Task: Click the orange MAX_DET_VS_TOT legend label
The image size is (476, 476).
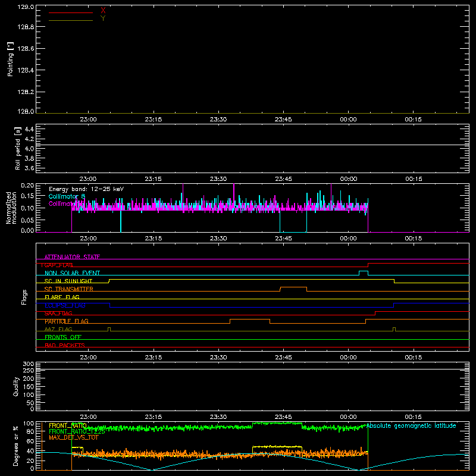Action: (x=73, y=437)
